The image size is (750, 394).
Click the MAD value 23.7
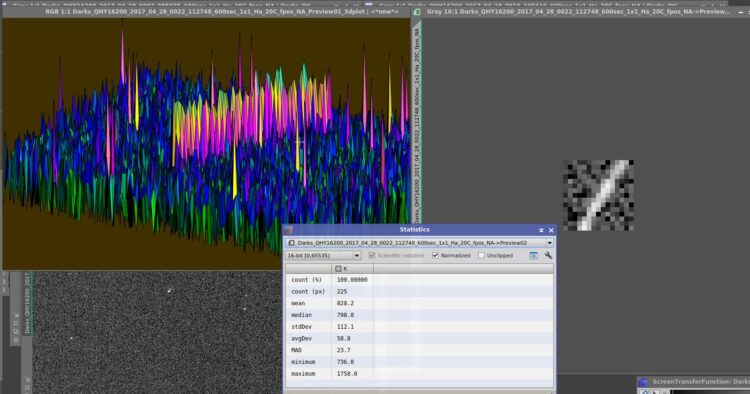click(x=343, y=350)
